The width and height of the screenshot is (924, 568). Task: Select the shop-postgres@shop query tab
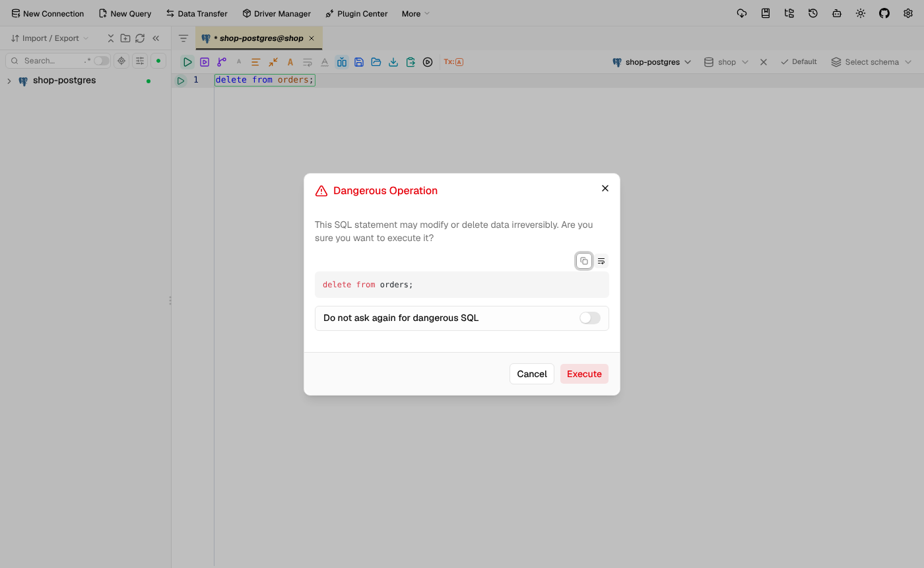[259, 38]
